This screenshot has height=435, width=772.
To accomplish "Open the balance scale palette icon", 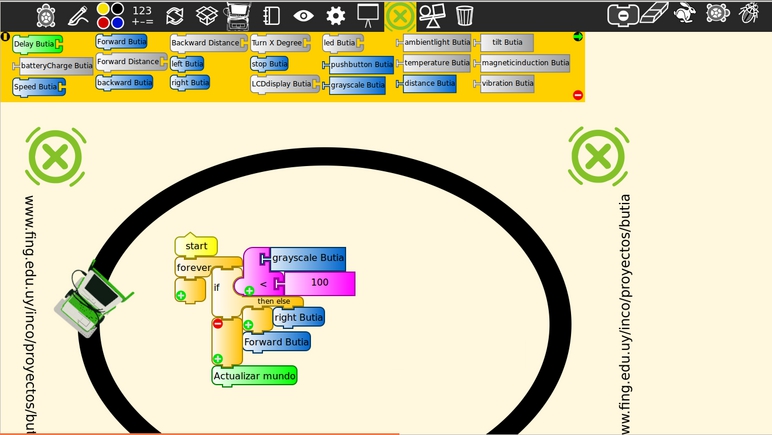I will (x=432, y=16).
